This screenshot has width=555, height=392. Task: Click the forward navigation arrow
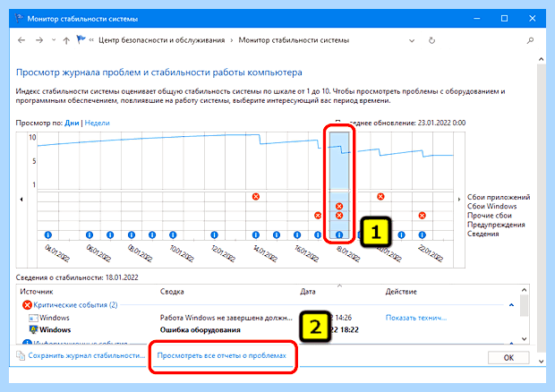(39, 40)
